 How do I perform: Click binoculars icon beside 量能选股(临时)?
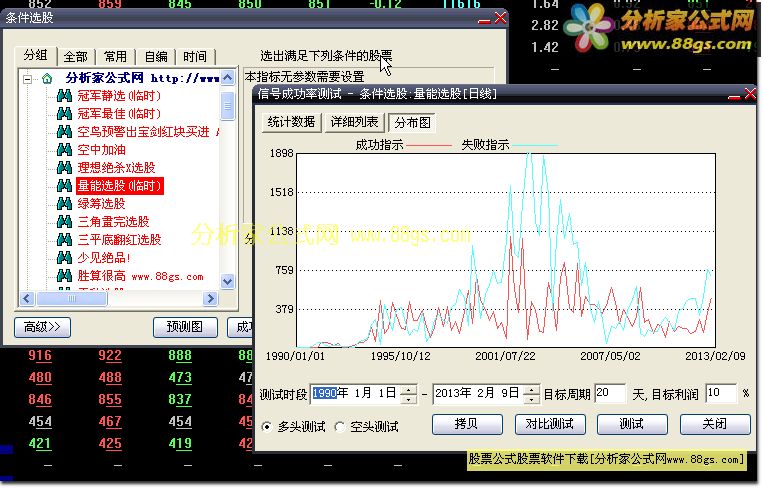(64, 185)
